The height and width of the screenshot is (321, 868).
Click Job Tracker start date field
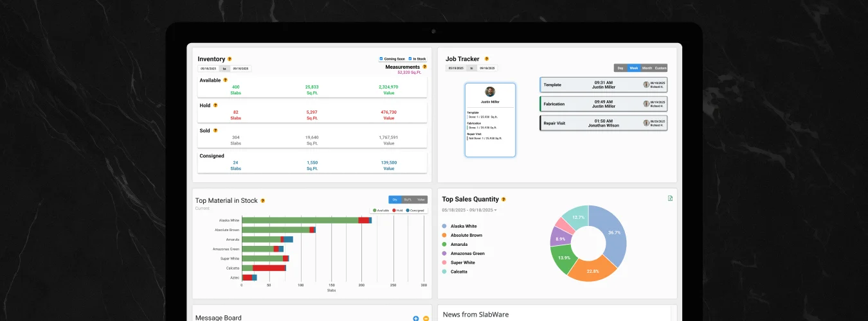point(456,68)
